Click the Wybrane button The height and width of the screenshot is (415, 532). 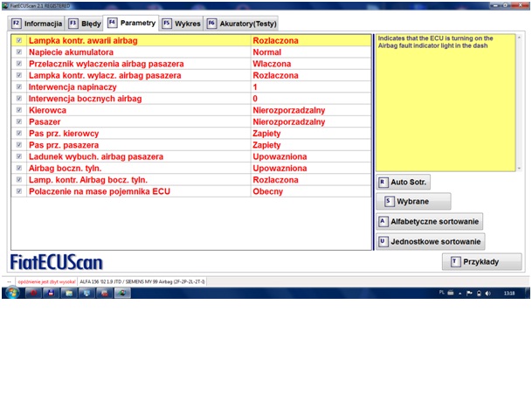pos(413,202)
